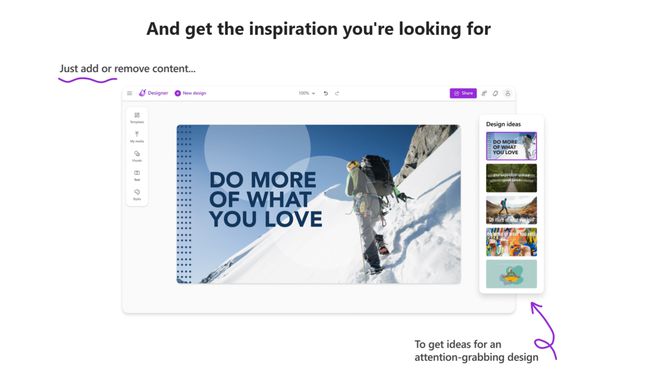Click the purple Share button

tap(463, 93)
